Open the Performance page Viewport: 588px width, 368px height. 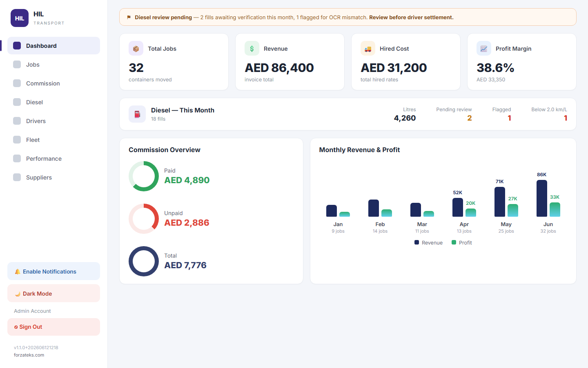[x=53, y=158]
